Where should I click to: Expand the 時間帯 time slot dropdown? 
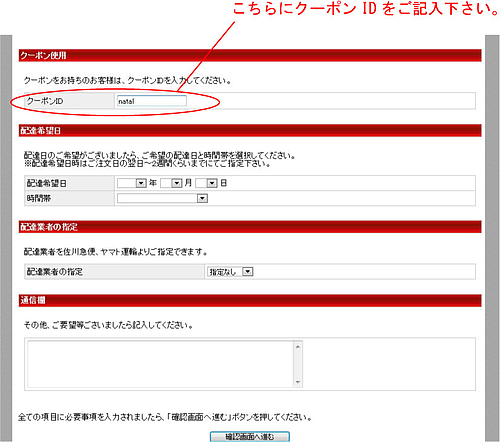tap(162, 199)
